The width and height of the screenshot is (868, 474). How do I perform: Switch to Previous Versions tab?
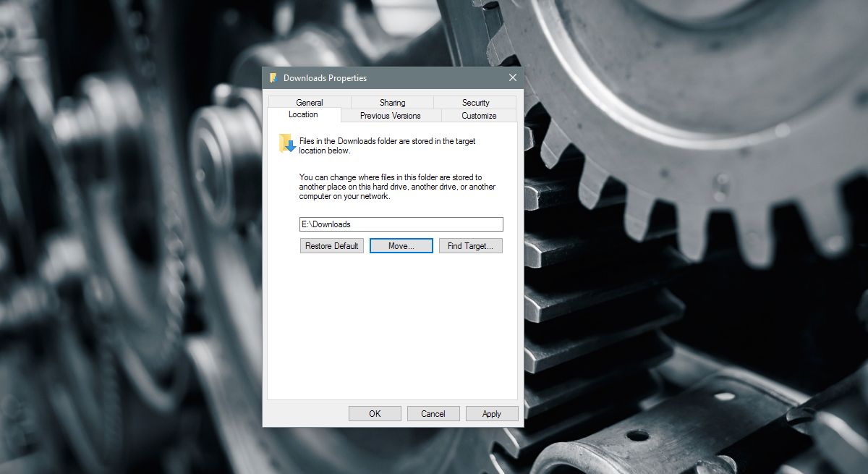(x=391, y=115)
